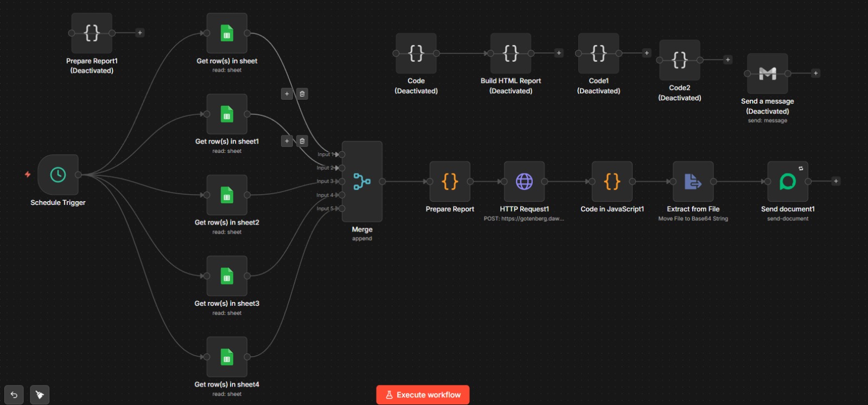Screen dimensions: 868x405
Task: Open the Send document1 node
Action: (x=788, y=181)
